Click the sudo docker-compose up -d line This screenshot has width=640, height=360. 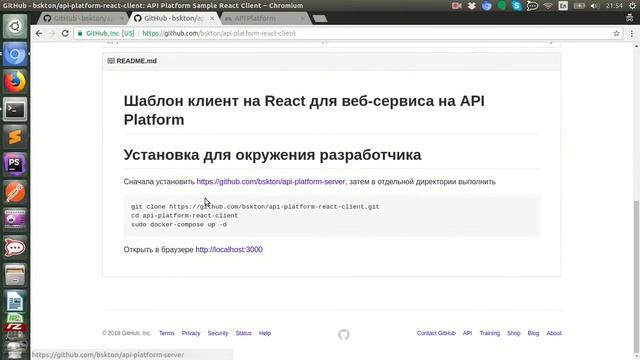tap(179, 224)
